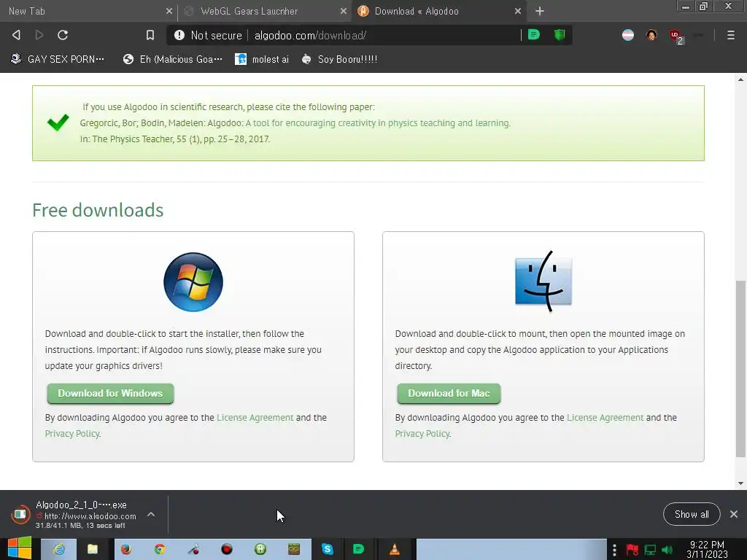The width and height of the screenshot is (747, 560).
Task: Open Internet Explorer from the taskbar
Action: [59, 549]
